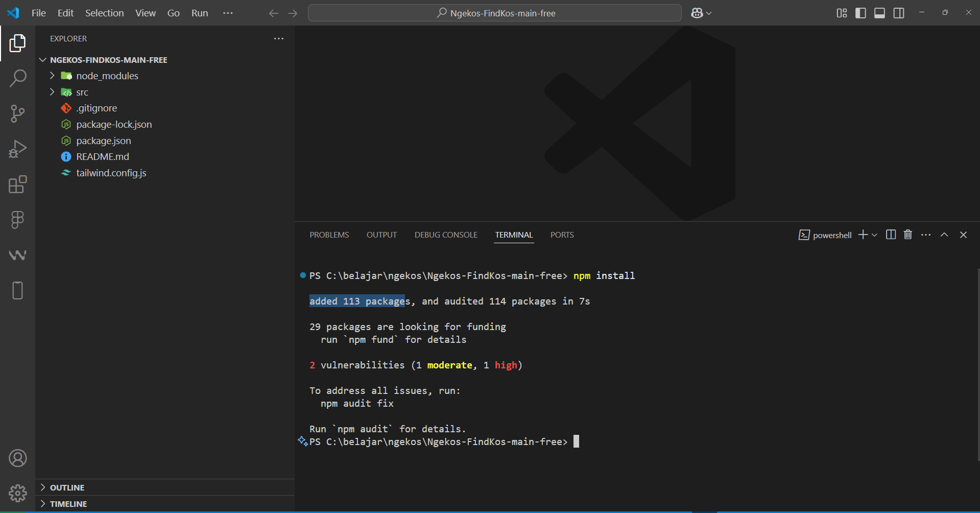Click the 'npm audit fix' terminal text
This screenshot has width=980, height=513.
click(x=357, y=404)
